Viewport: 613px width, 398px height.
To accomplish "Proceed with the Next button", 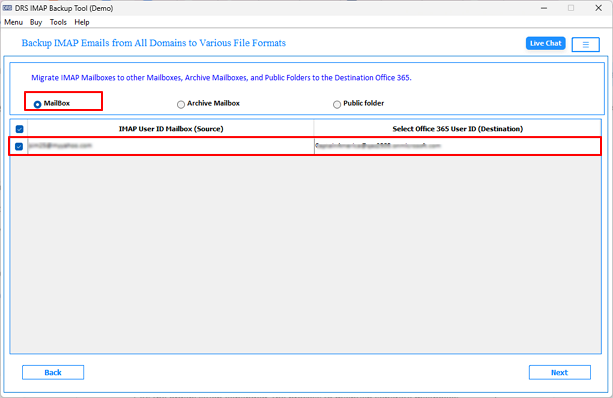I will click(559, 373).
